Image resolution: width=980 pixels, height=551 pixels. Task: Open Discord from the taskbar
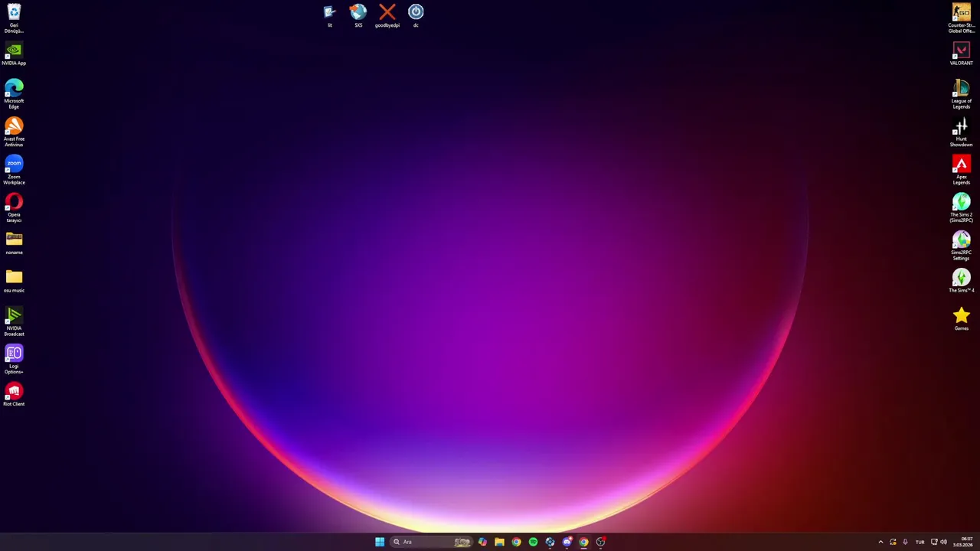pos(567,542)
